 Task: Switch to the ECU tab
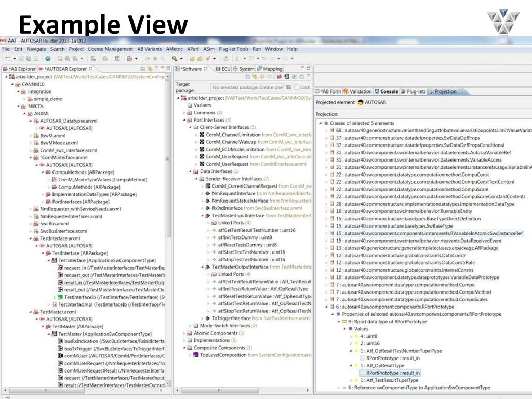click(223, 69)
